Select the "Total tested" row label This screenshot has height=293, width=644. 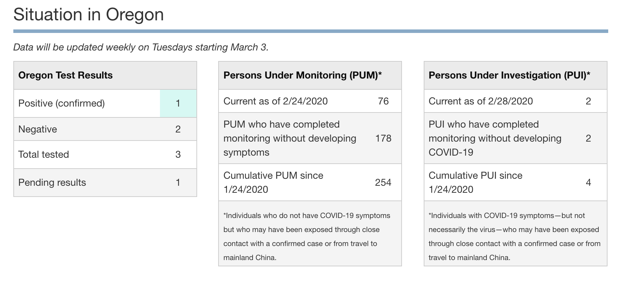pos(43,155)
